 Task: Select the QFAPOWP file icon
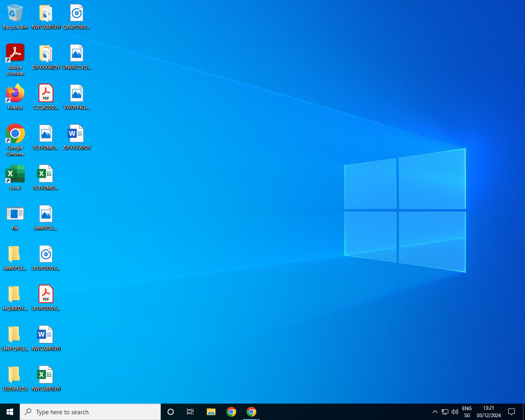[77, 16]
